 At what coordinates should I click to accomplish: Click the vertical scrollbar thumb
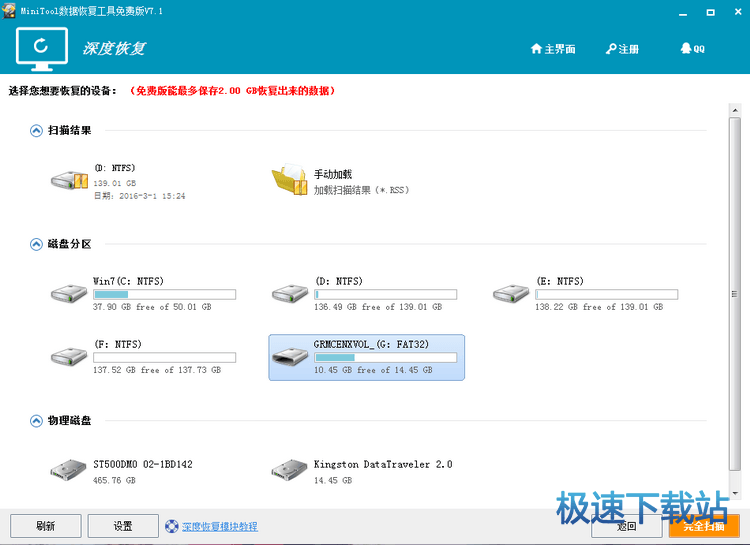(x=735, y=294)
